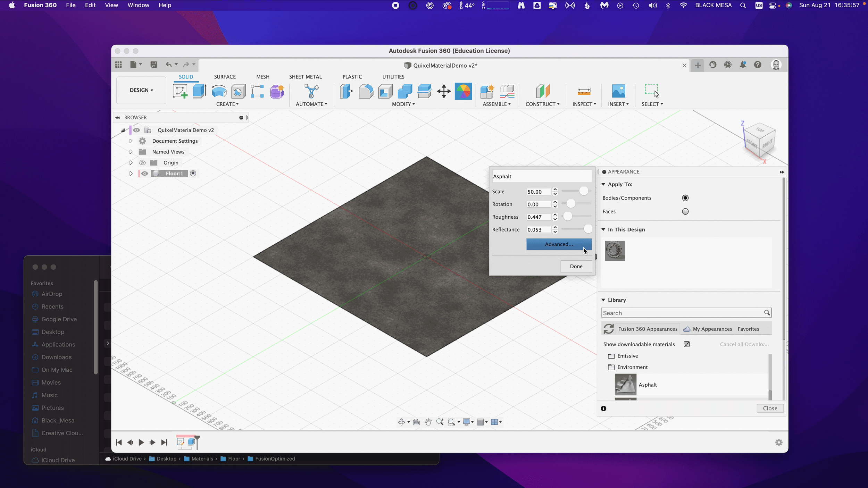Click the Automate tool icon
The width and height of the screenshot is (868, 488).
tap(311, 91)
